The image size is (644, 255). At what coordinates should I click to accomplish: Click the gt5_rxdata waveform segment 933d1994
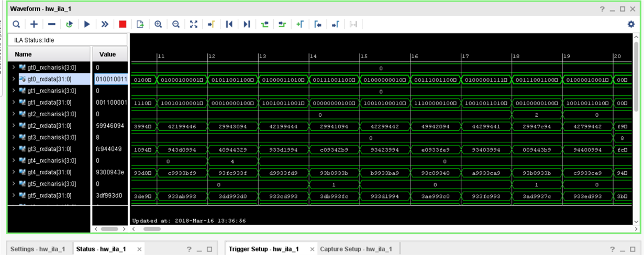[385, 196]
